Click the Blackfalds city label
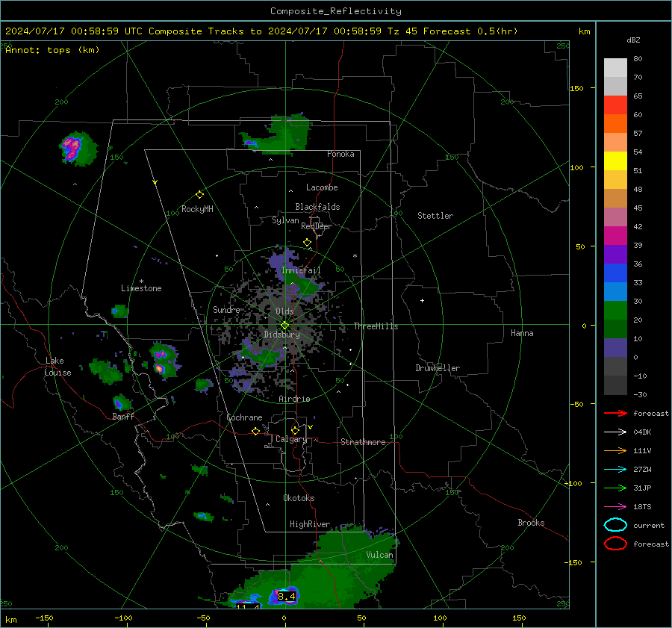672x628 pixels. [x=317, y=207]
